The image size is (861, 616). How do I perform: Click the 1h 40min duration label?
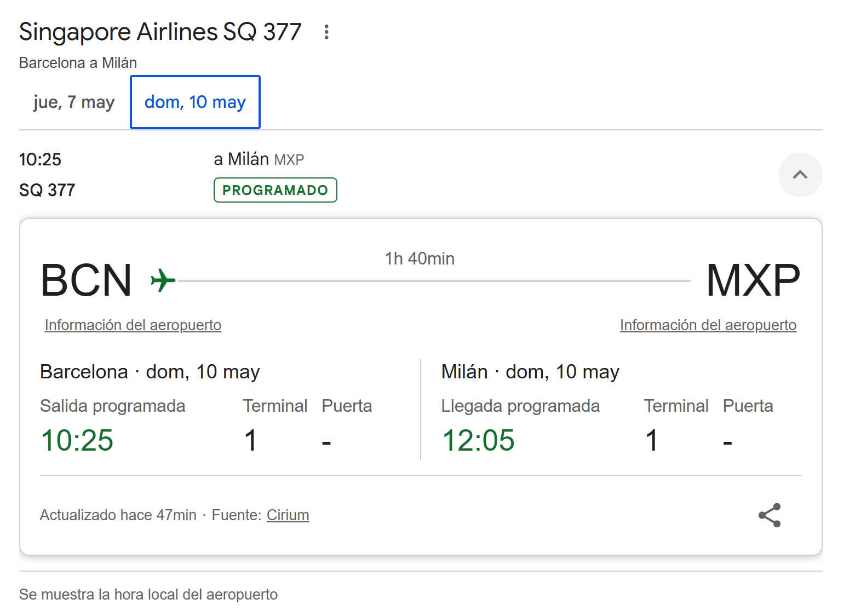click(420, 258)
